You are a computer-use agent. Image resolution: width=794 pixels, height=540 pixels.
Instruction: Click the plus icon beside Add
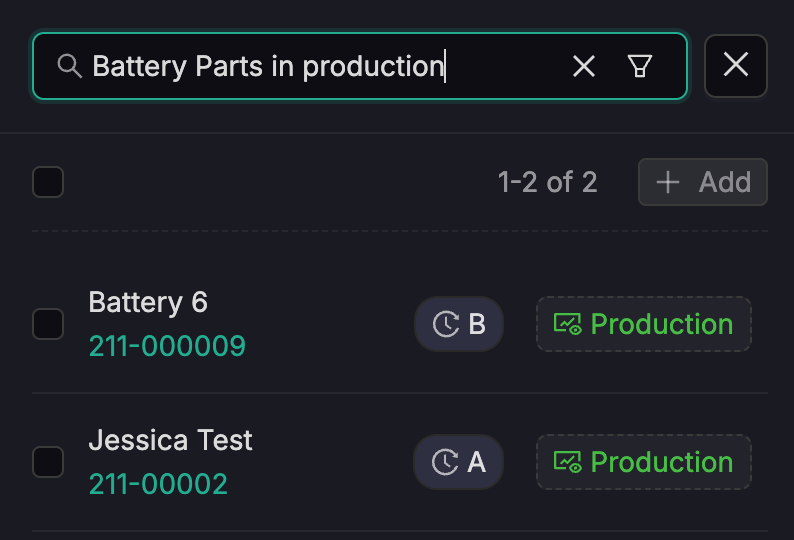click(x=667, y=182)
